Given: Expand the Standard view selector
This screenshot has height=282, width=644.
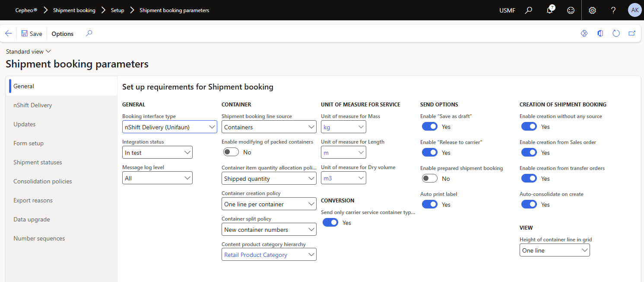Looking at the screenshot, I should pyautogui.click(x=29, y=51).
